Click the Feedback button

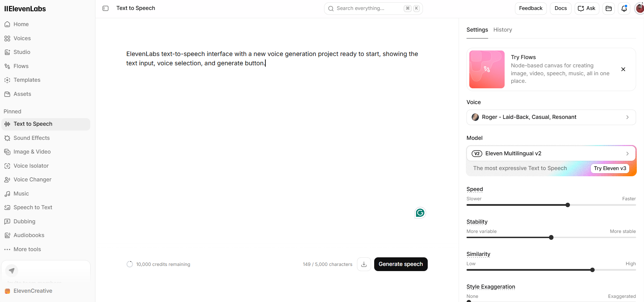point(531,9)
